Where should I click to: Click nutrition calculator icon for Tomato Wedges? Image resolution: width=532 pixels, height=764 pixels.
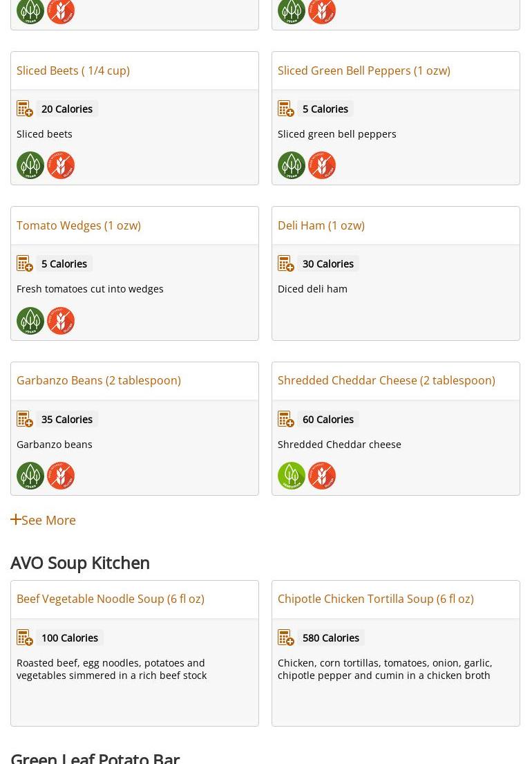pos(25,264)
